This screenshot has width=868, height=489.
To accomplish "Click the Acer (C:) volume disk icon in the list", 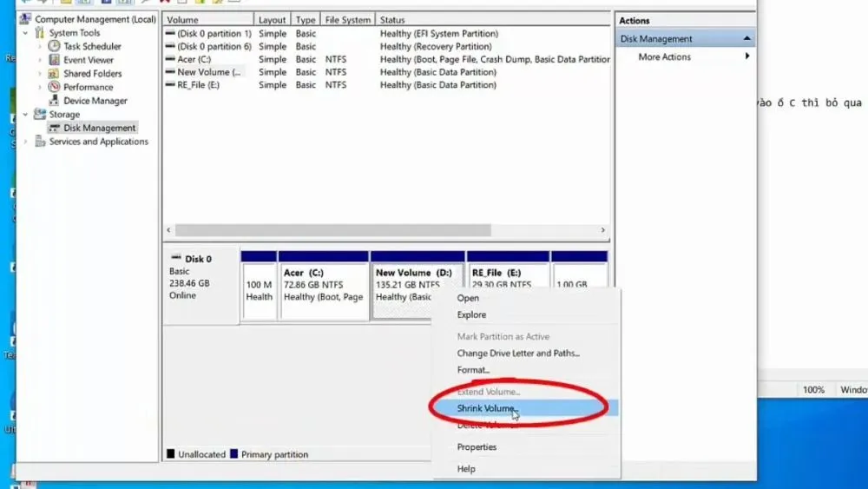I will point(170,60).
